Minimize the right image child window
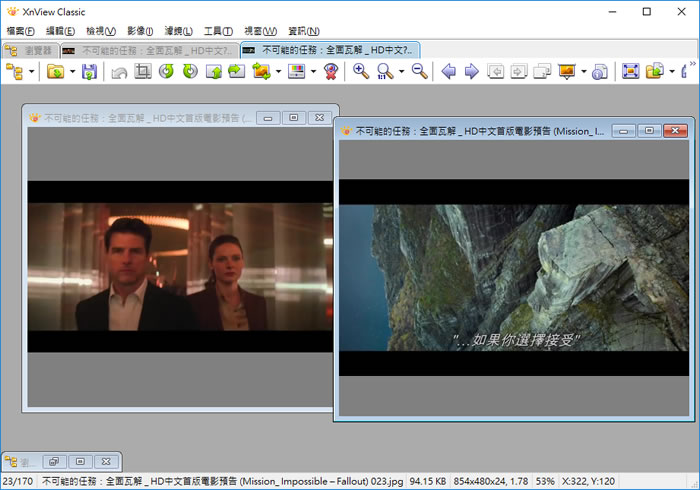This screenshot has width=700, height=490. pos(624,131)
